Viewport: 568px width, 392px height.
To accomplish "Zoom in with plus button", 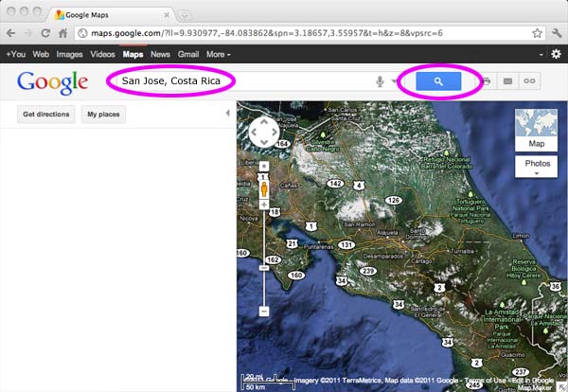I will (x=264, y=205).
